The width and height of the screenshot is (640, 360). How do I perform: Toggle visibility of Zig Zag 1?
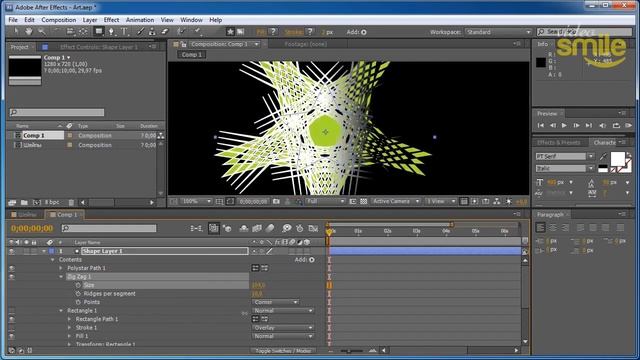coord(11,277)
